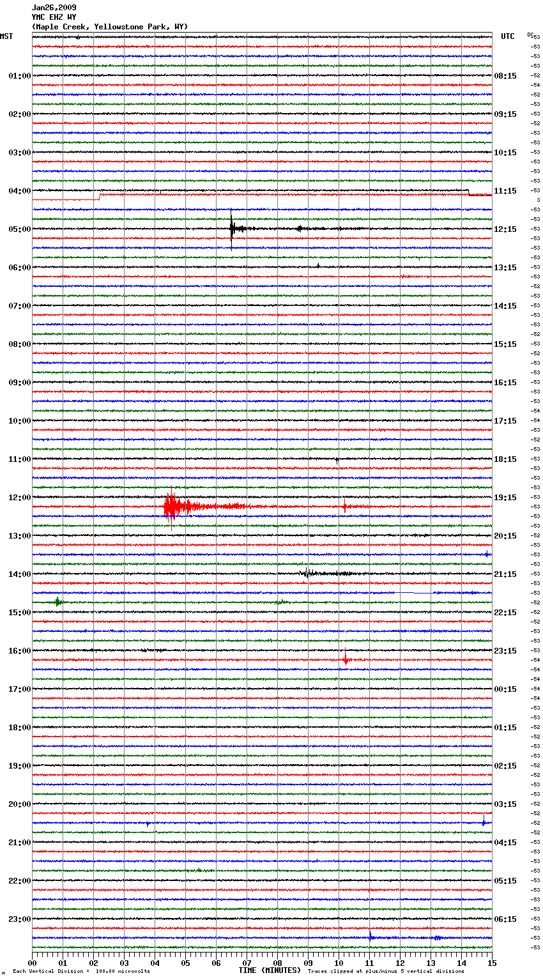
Task: Select the 16:00 MST hour label
Action: (19, 651)
